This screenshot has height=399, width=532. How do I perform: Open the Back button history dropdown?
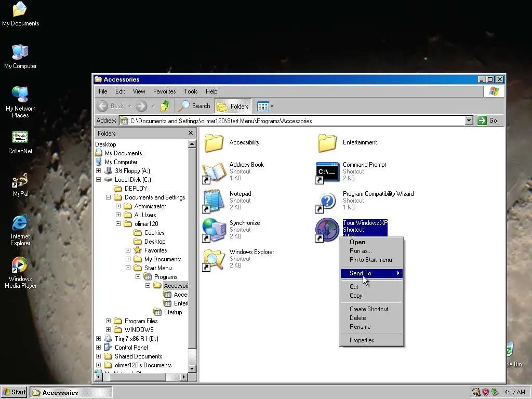click(130, 106)
